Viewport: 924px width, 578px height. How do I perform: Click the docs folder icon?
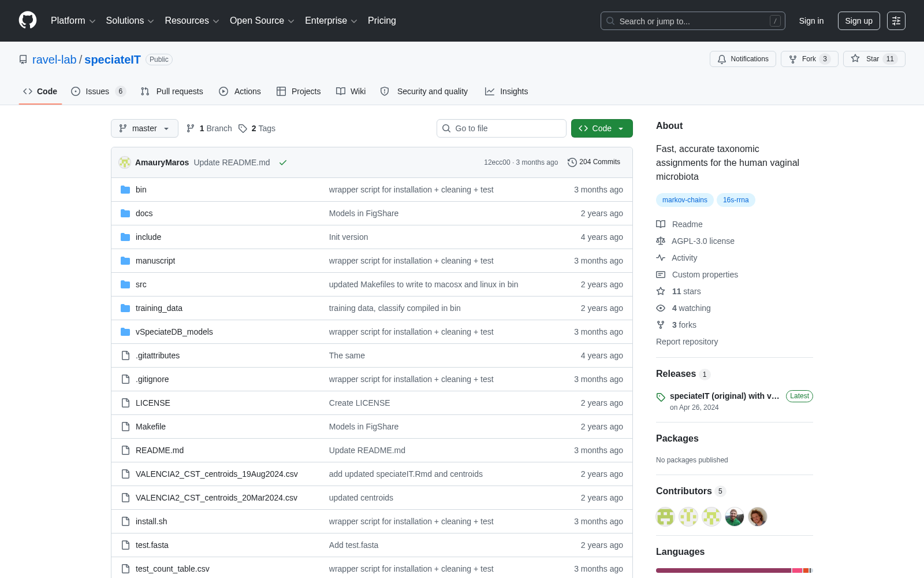click(x=125, y=213)
